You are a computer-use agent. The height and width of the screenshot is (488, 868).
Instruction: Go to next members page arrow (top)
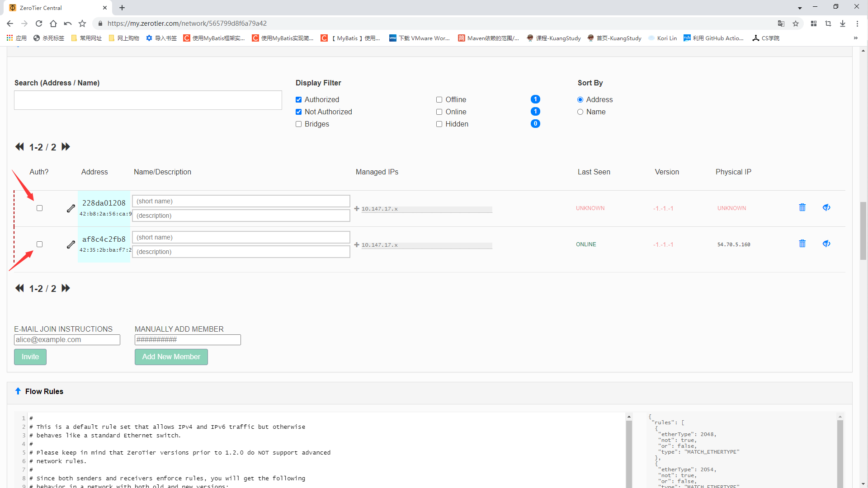click(66, 147)
